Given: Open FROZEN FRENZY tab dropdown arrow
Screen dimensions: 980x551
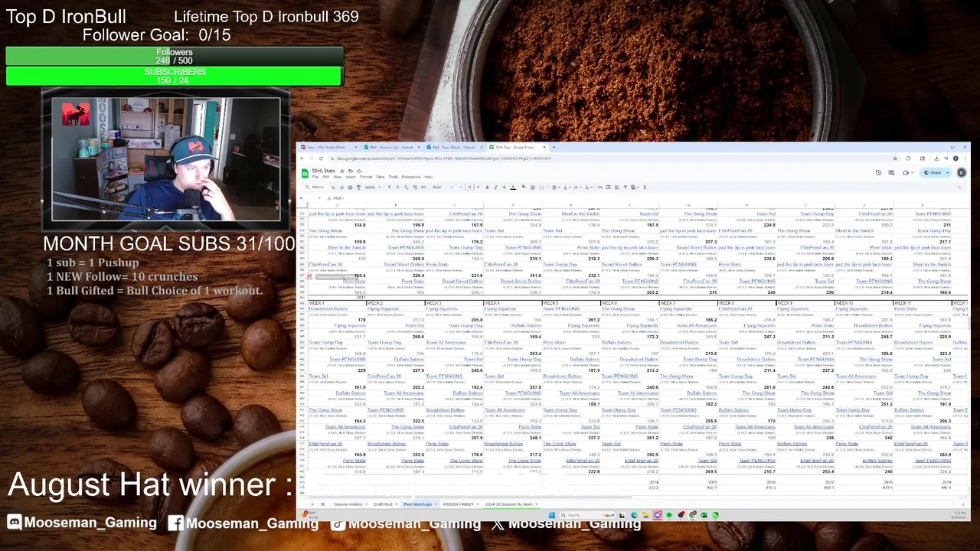Looking at the screenshot, I should point(478,504).
